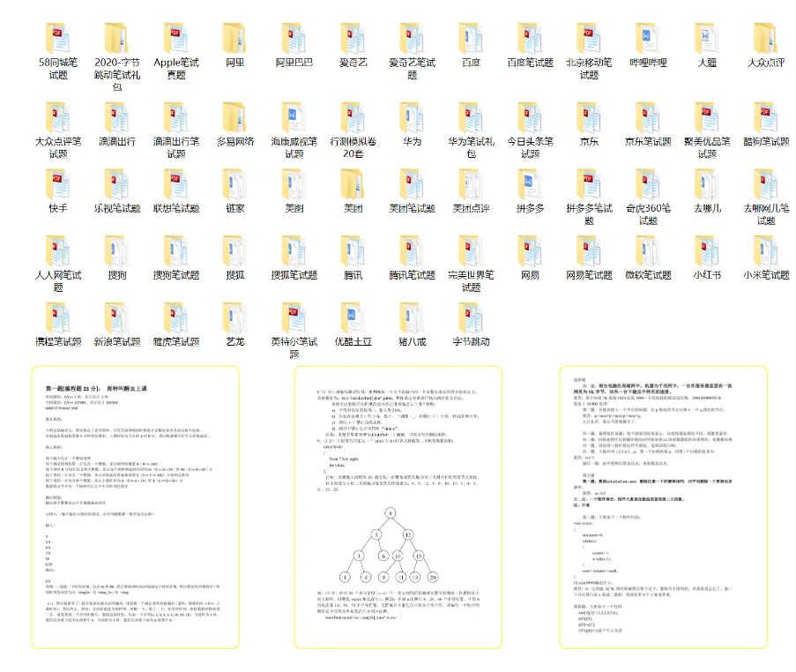Open the 58同城笔试题 folder
The height and width of the screenshot is (672, 796).
58,38
